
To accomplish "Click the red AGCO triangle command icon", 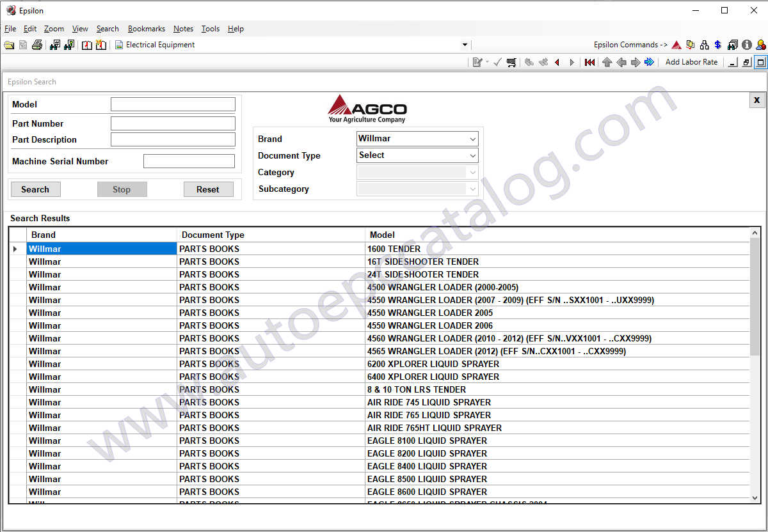I will point(676,45).
